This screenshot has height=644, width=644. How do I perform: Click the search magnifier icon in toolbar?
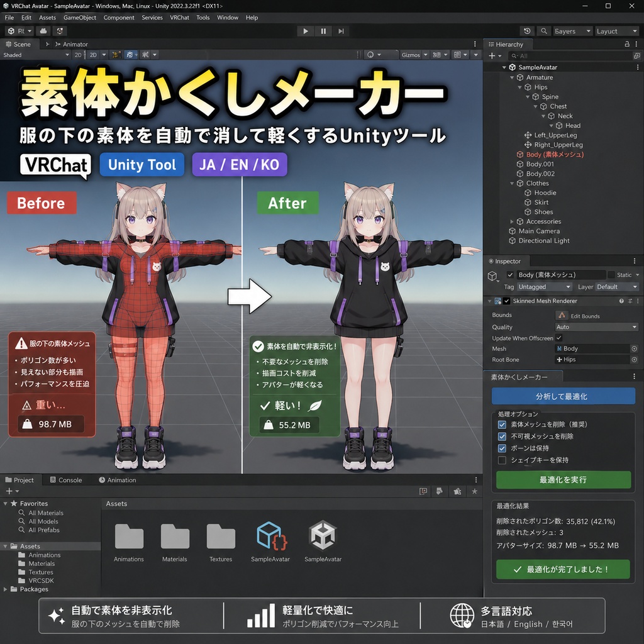(544, 31)
